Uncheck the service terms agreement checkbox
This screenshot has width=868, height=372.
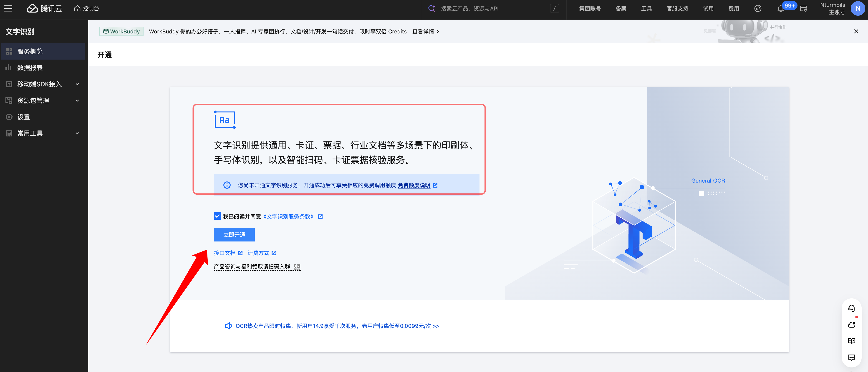217,216
